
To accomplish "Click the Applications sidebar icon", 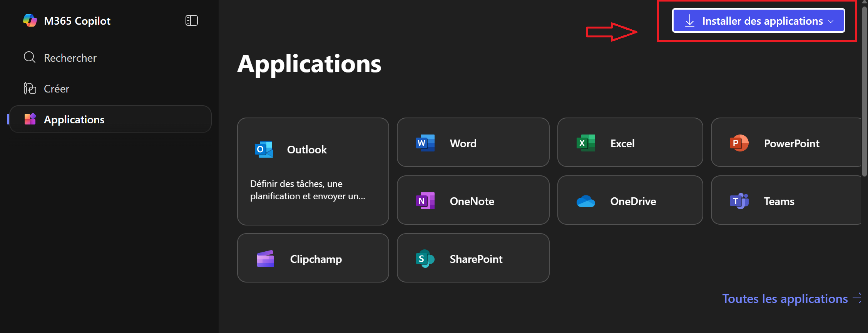I will 30,119.
